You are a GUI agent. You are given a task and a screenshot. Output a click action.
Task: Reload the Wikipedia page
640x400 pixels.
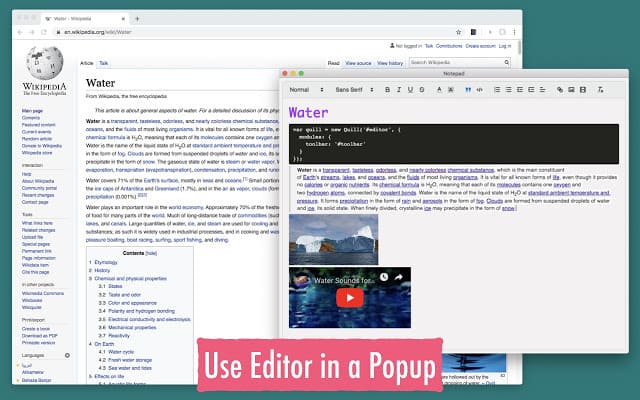(44, 32)
